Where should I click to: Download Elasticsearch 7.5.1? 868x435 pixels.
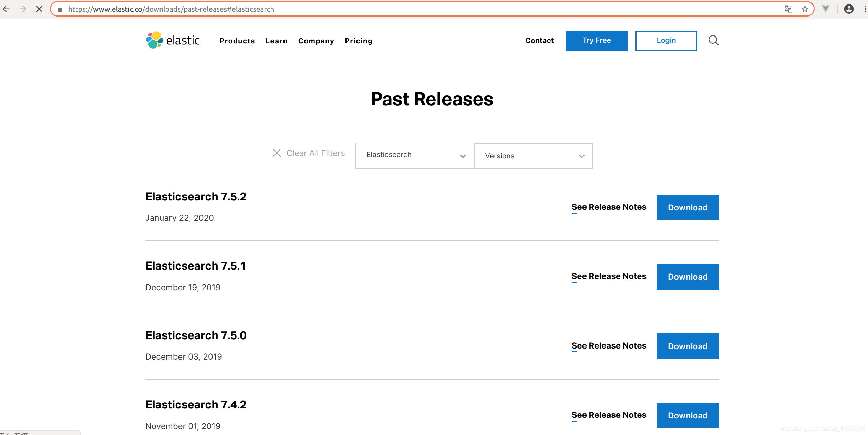tap(688, 277)
